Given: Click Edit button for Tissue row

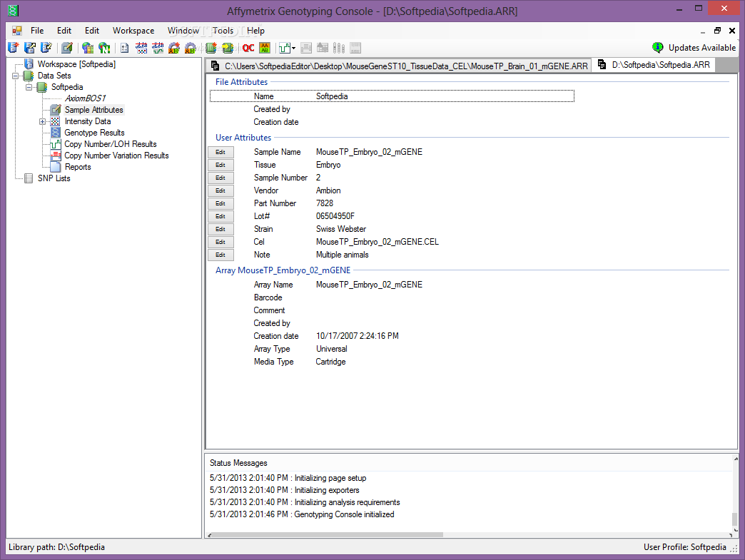Looking at the screenshot, I should click(221, 165).
